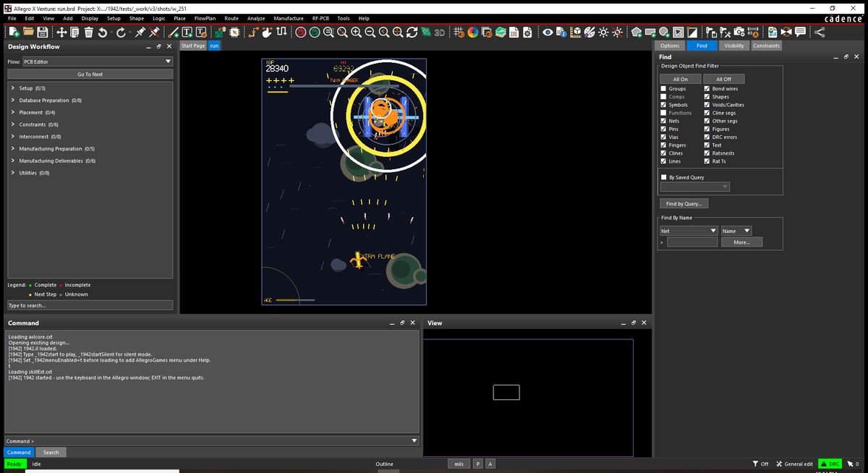
Task: Toggle the Groups find filter checkbox
Action: (663, 88)
